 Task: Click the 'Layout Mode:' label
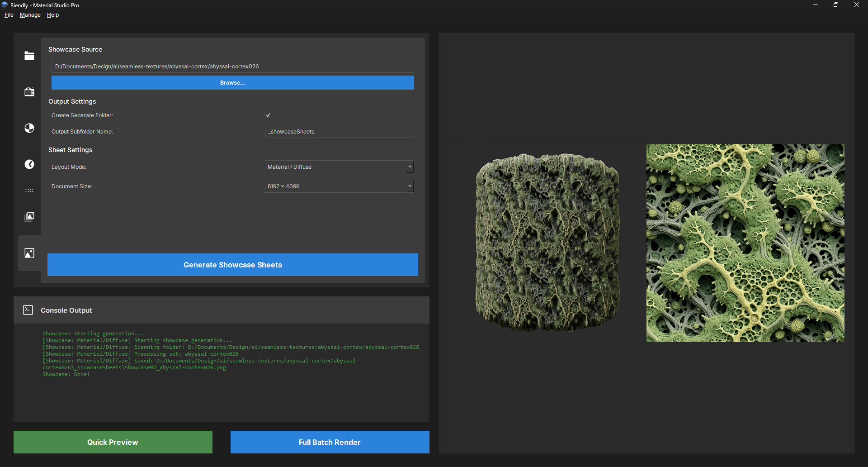point(69,167)
